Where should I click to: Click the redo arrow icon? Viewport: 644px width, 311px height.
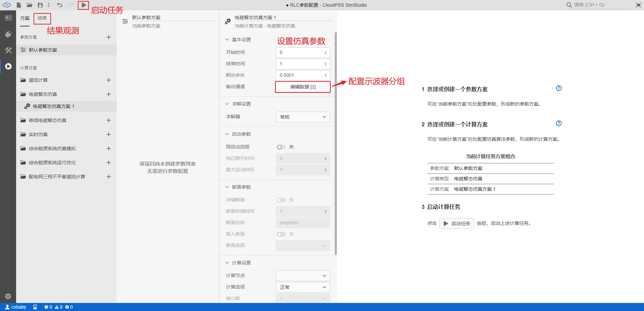click(x=70, y=5)
